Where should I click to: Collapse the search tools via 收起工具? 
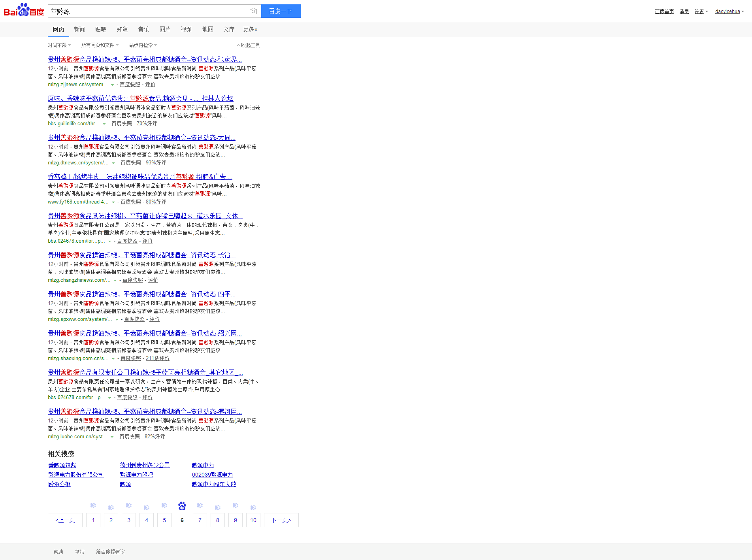(249, 45)
